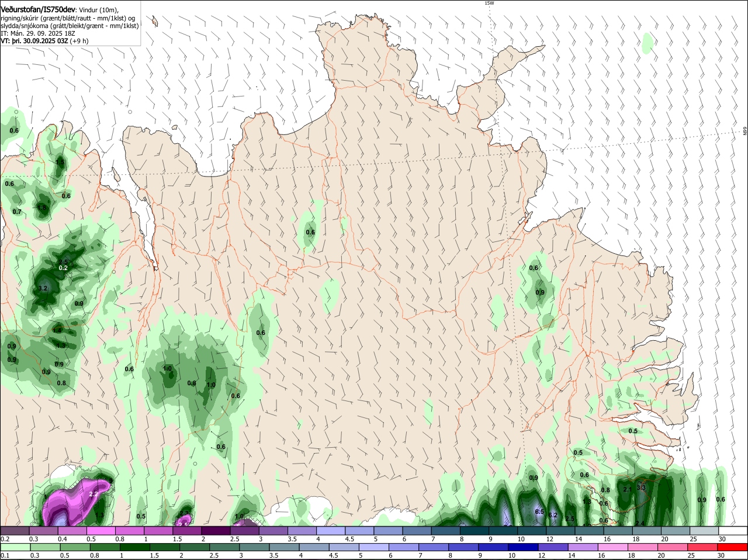The height and width of the screenshot is (560, 748).
Task: Pick the light pink 16–18 rain legend swatch
Action: tap(612, 547)
